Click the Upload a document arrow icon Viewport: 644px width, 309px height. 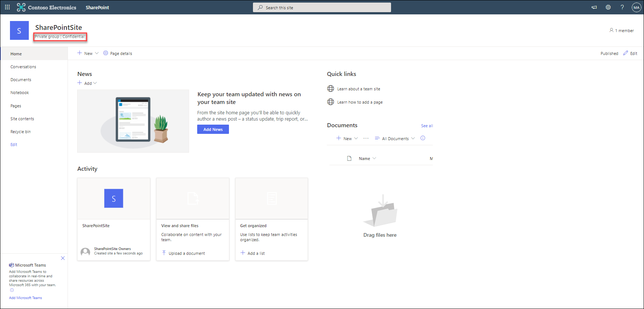(164, 253)
